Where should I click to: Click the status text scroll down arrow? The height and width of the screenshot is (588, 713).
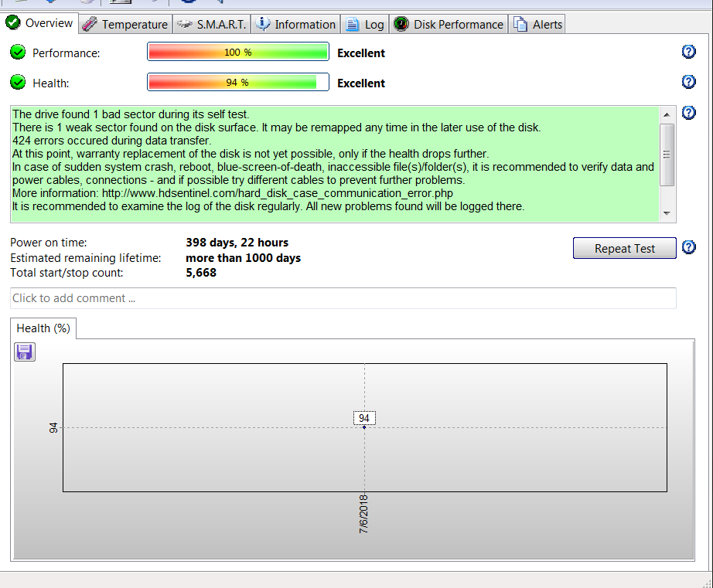(x=667, y=213)
